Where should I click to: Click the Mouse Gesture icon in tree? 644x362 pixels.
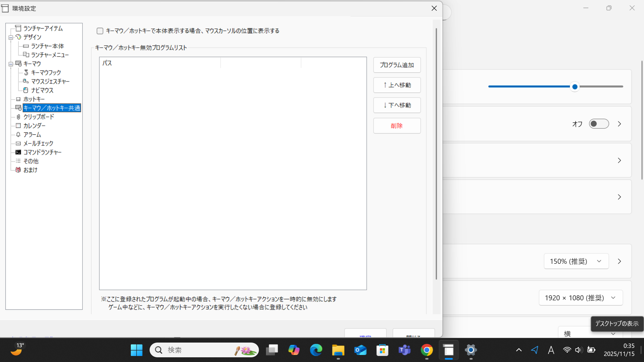click(26, 81)
